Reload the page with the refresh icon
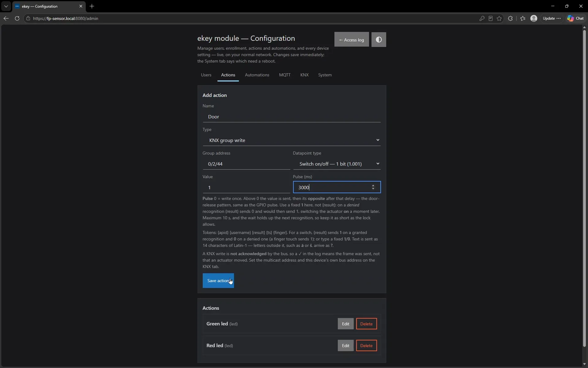The width and height of the screenshot is (588, 368). (x=17, y=18)
